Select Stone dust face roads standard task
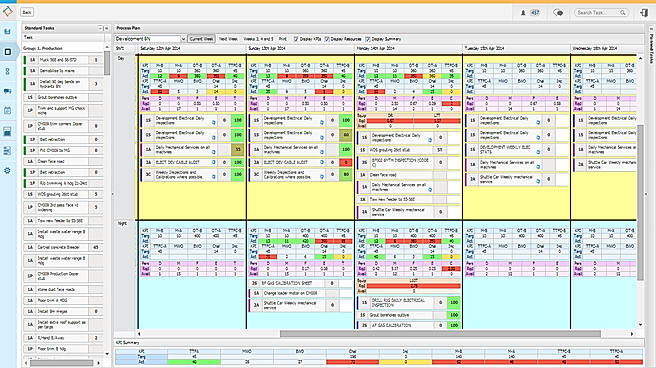The width and height of the screenshot is (656, 368). tap(64, 289)
